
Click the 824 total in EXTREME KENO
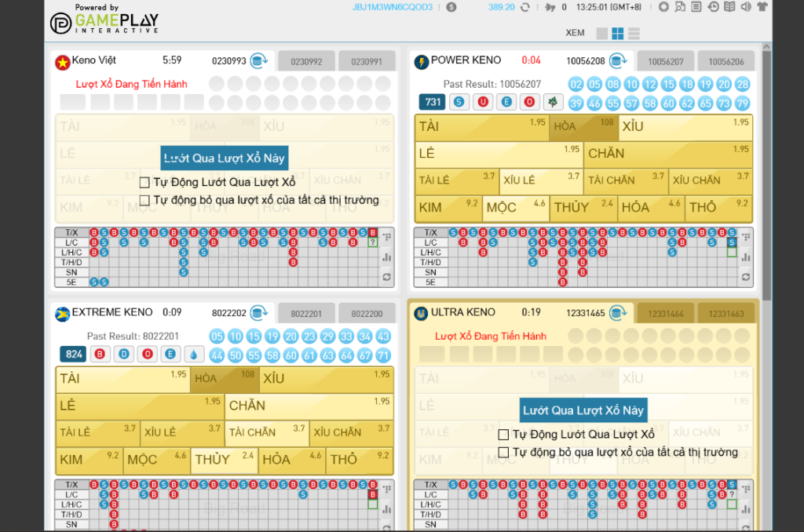pyautogui.click(x=73, y=354)
